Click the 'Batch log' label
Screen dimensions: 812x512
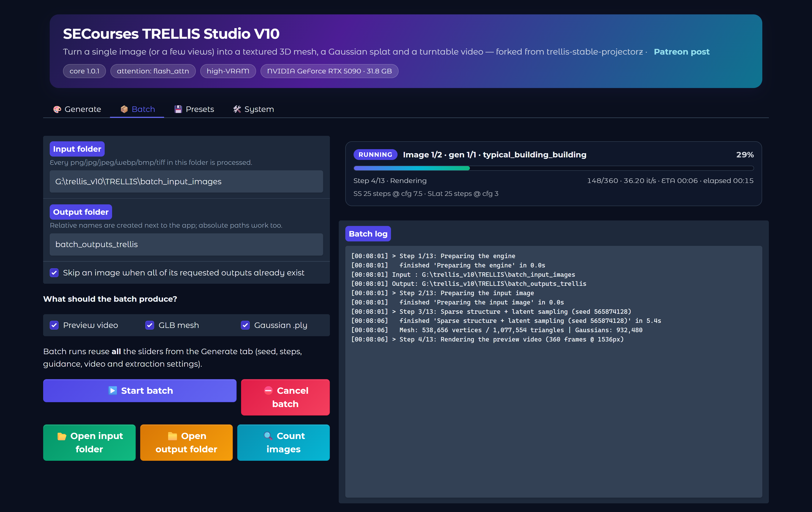click(x=368, y=234)
